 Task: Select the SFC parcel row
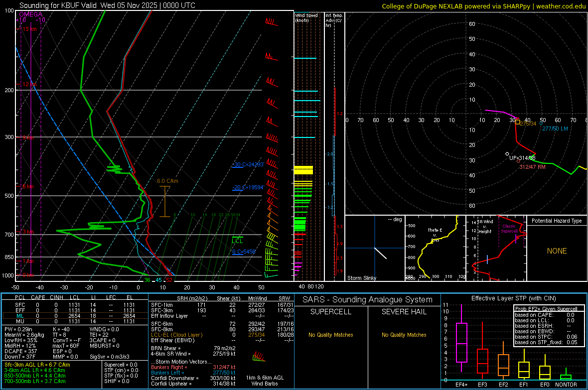pos(75,305)
